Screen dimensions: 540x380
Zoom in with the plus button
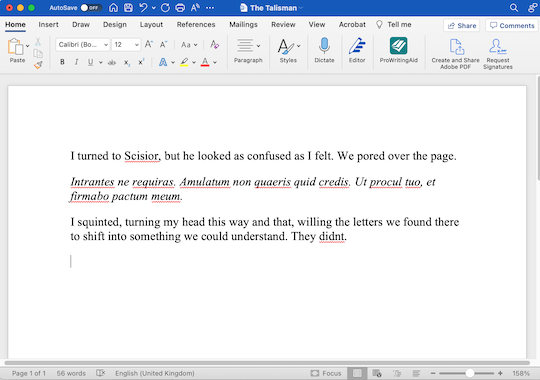point(500,373)
